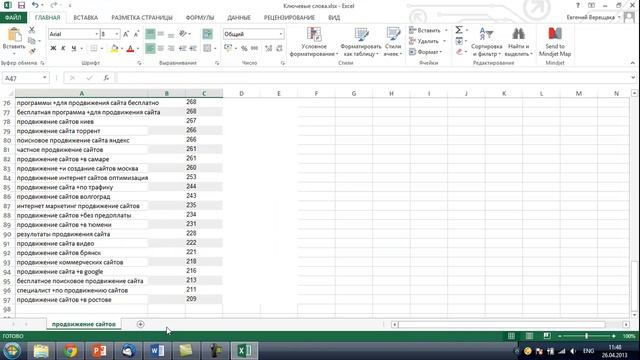Open the number format dropdown (Общий)

click(x=281, y=34)
